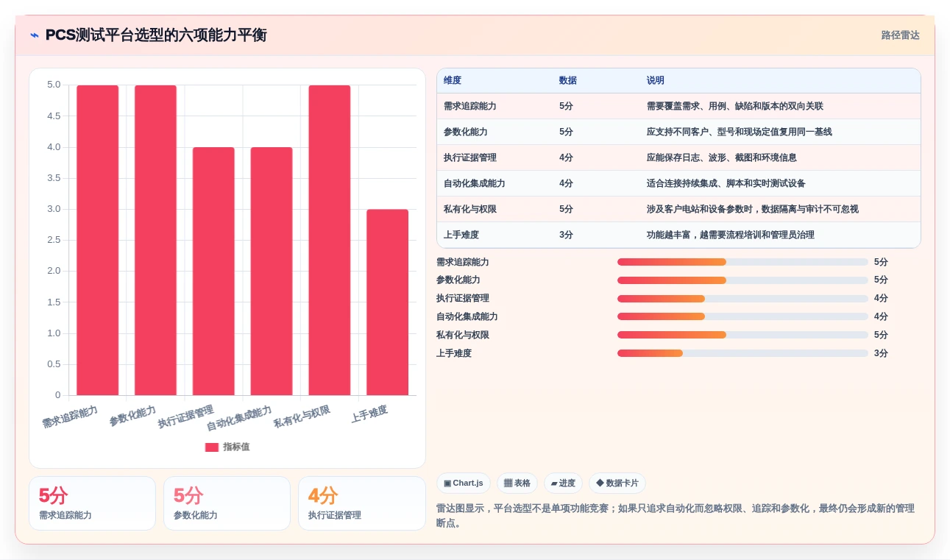Click the 私有化与权限 table row name

point(470,209)
